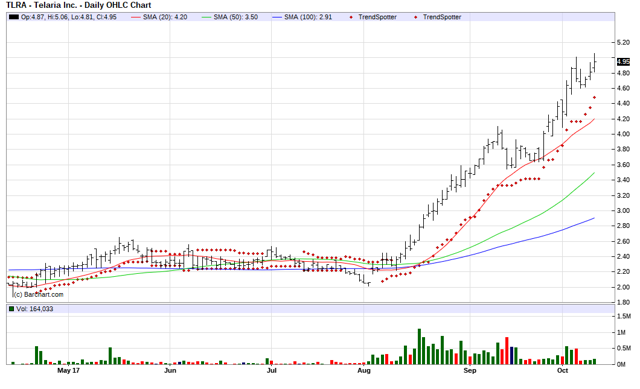Click the Vol: 164,033 volume readout
This screenshot has height=389, width=640.
[x=35, y=309]
